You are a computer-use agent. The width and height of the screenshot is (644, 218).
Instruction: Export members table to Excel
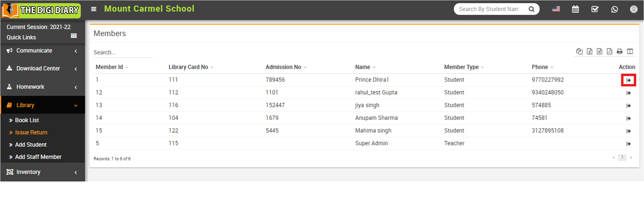coord(589,52)
